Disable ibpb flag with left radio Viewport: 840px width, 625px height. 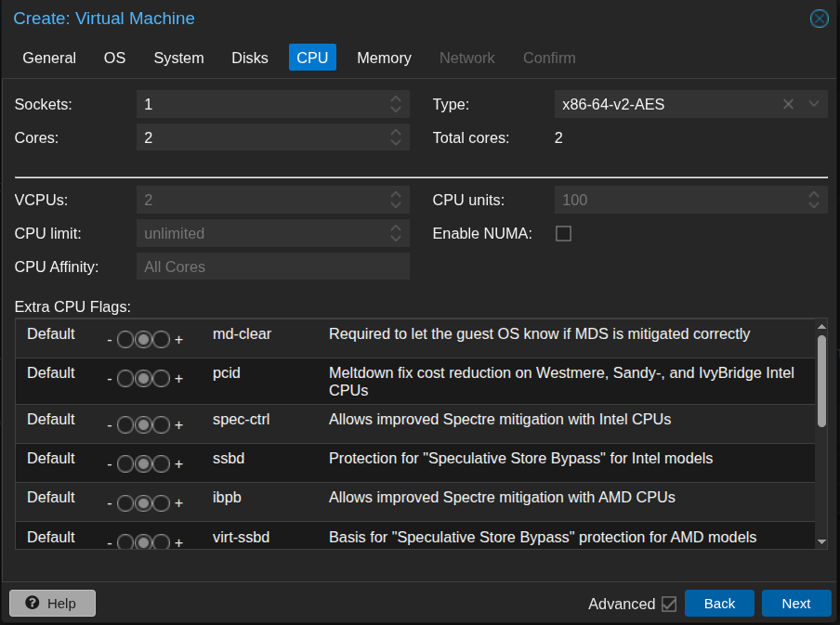125,503
